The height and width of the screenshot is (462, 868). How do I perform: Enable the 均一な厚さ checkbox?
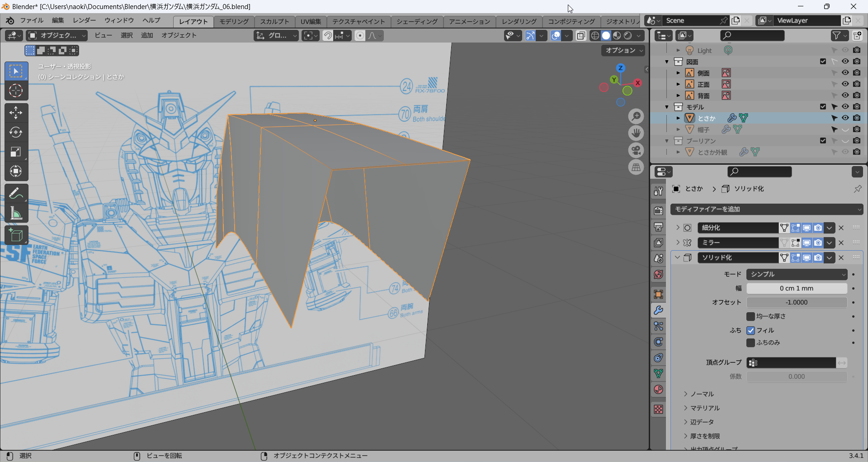pos(751,316)
